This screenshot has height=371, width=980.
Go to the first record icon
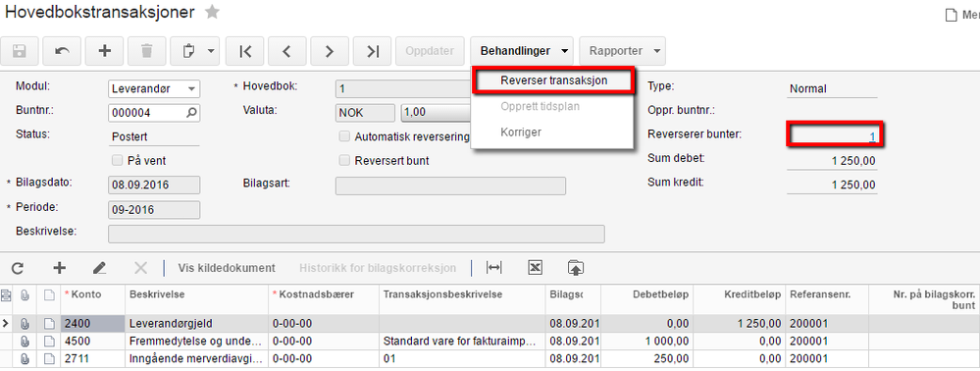click(x=245, y=51)
